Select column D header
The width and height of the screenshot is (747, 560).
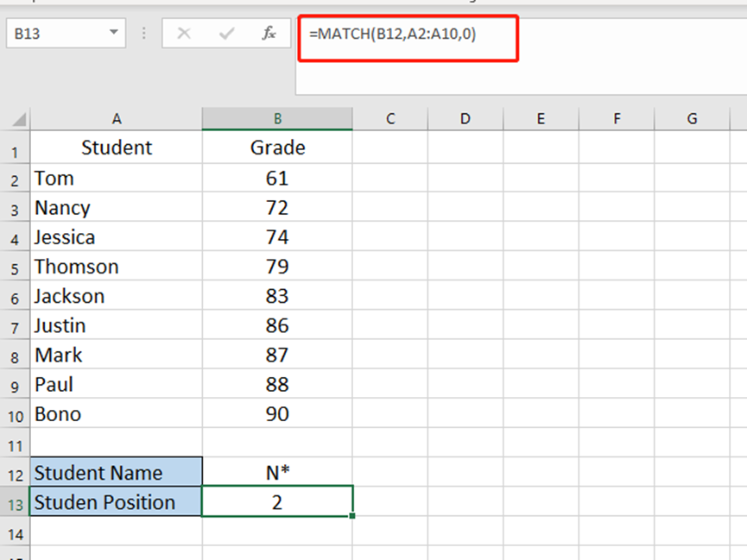click(465, 119)
